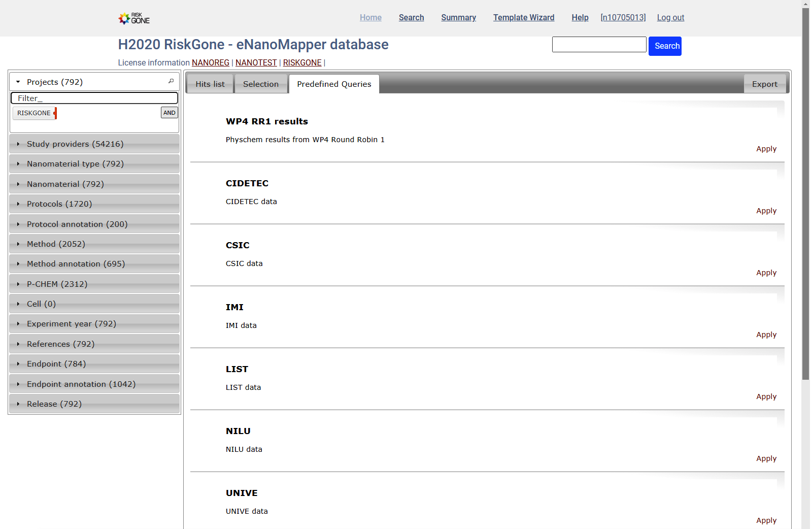Click inside the Filter input field
Viewport: 812px width, 529px height.
pos(94,98)
